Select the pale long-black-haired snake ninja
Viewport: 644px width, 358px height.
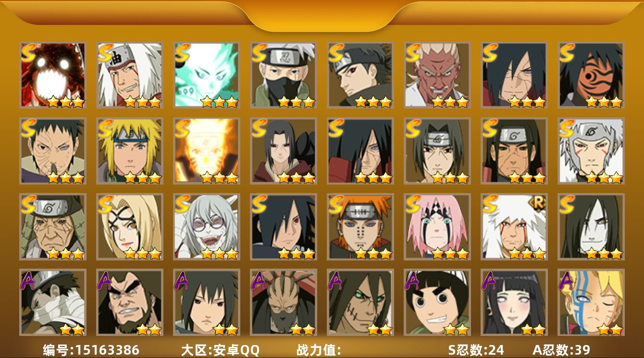tap(591, 227)
